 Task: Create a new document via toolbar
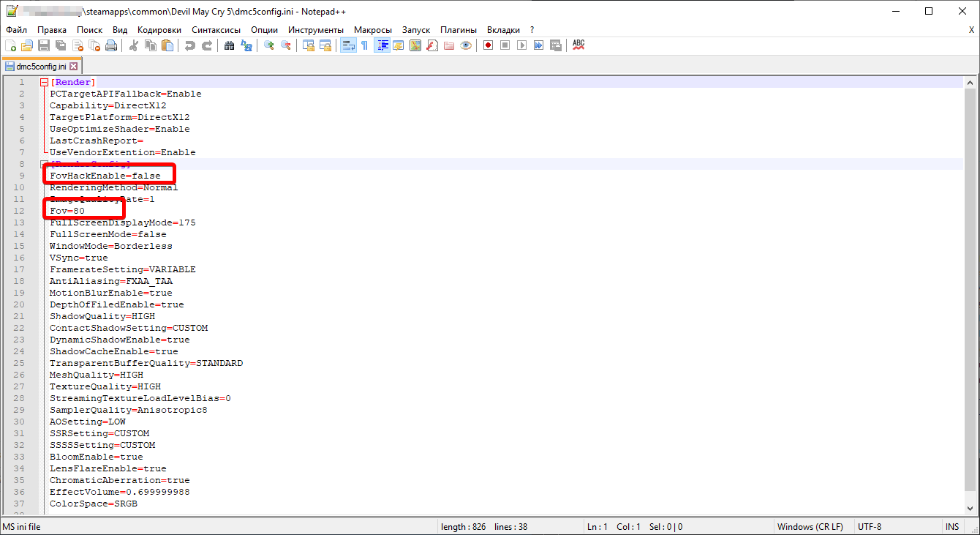pos(10,45)
